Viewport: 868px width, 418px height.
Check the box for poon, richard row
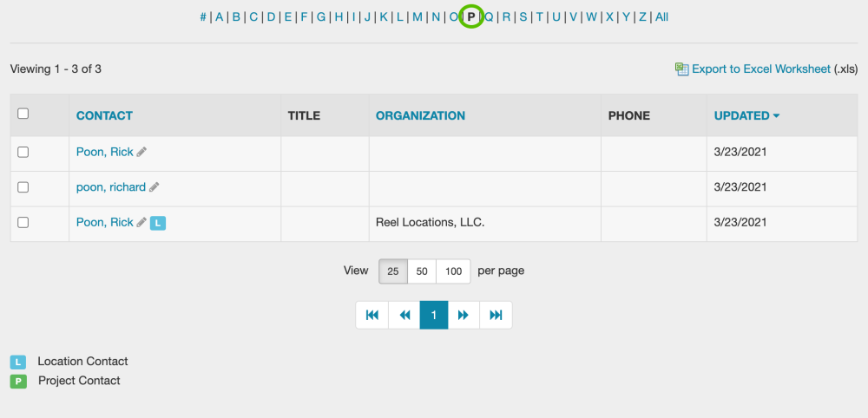point(23,187)
